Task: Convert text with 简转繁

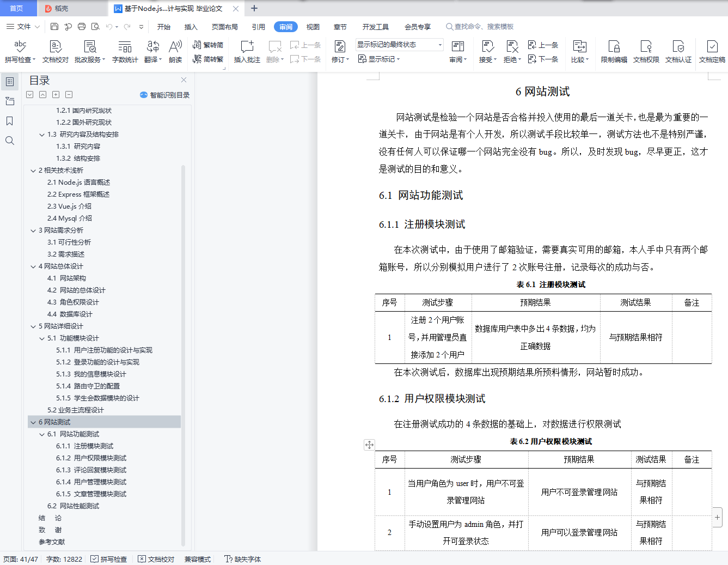Action: pos(208,59)
